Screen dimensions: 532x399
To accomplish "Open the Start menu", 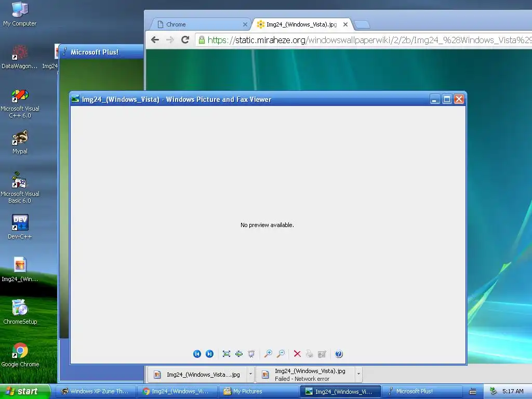I will click(x=25, y=391).
